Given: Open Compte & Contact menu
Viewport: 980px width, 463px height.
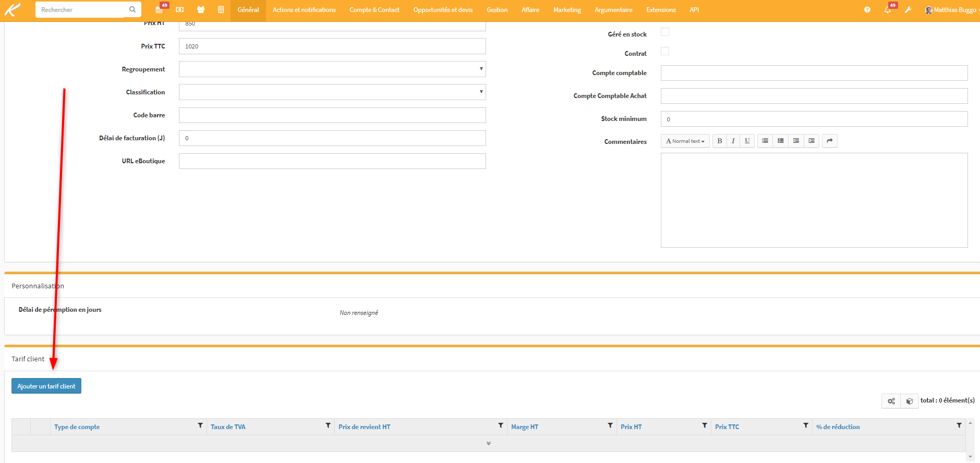Looking at the screenshot, I should tap(374, 10).
